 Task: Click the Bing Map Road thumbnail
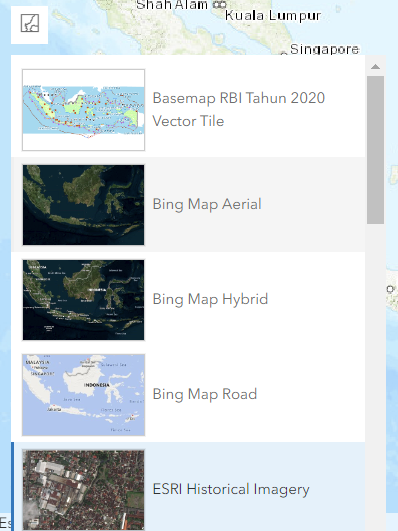pos(83,395)
